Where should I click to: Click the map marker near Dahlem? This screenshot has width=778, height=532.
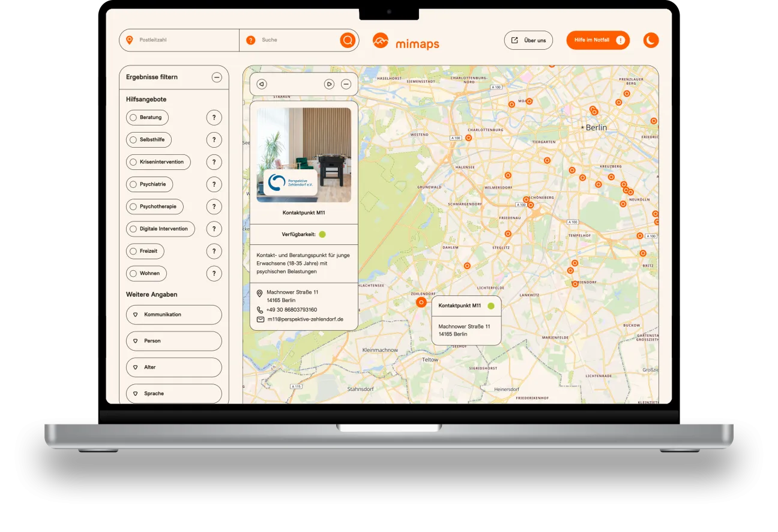point(467,265)
